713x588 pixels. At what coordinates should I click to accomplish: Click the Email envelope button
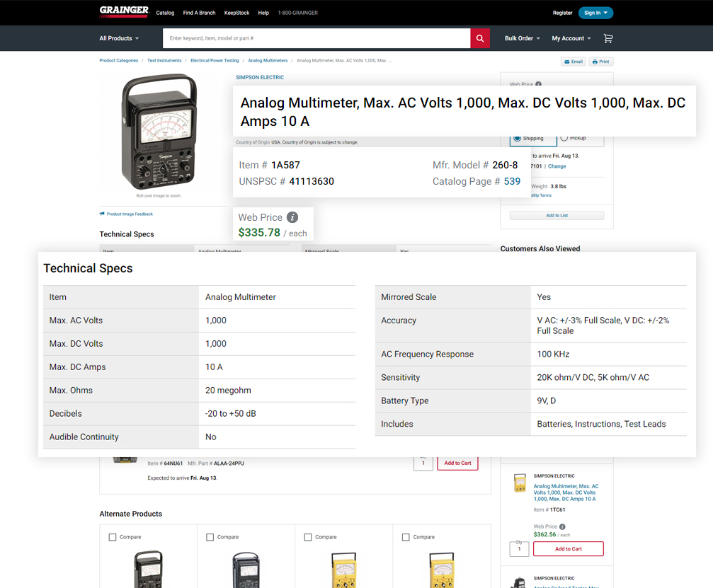click(x=574, y=62)
